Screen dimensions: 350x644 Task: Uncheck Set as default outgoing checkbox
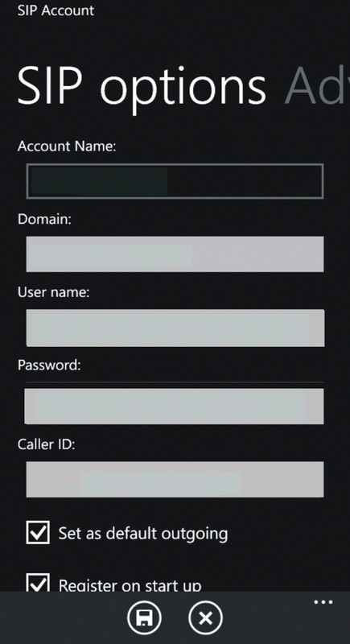point(38,532)
